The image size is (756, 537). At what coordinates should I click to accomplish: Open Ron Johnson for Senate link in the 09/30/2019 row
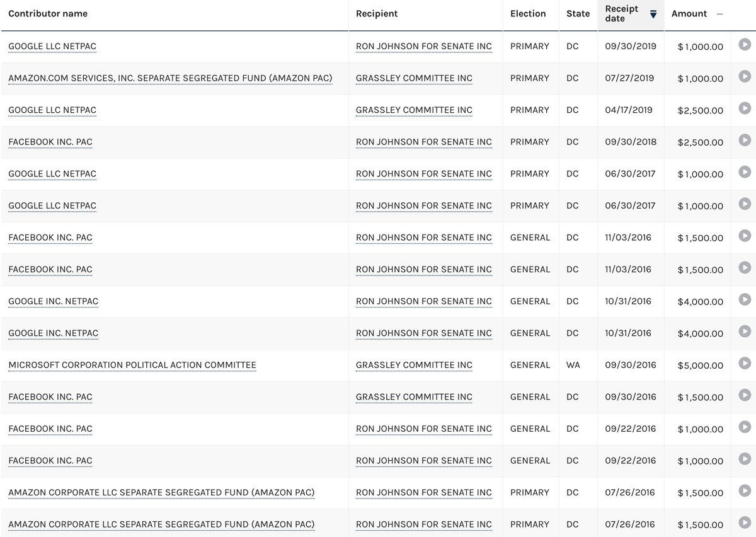pos(424,47)
